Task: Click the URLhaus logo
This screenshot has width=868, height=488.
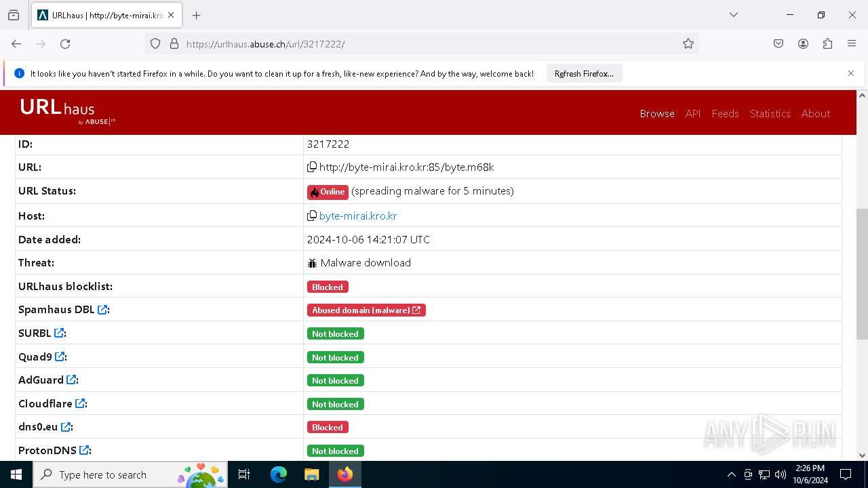Action: coord(68,112)
